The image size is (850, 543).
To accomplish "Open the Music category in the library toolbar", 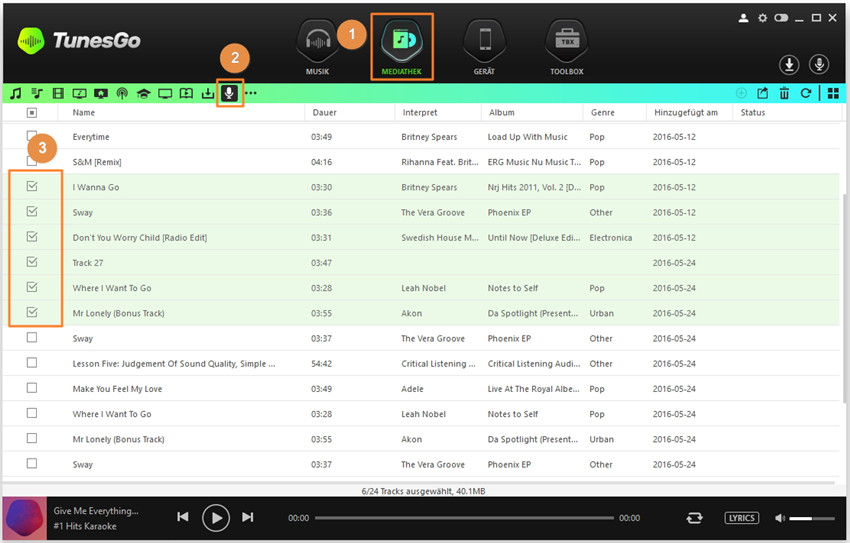I will coord(16,93).
